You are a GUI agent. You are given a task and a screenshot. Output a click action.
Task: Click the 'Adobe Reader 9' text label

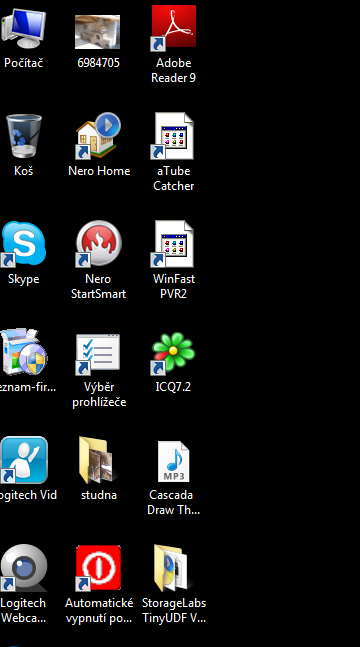coord(173,71)
